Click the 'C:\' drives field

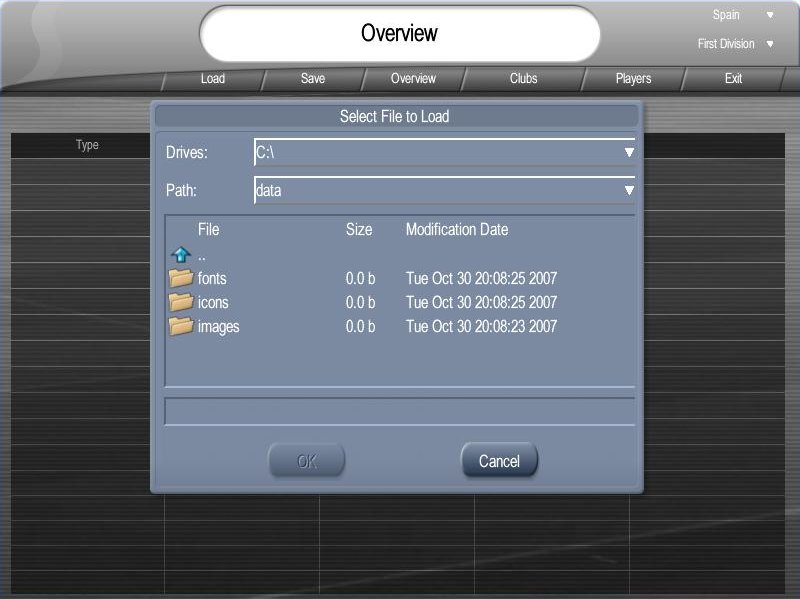(x=444, y=152)
